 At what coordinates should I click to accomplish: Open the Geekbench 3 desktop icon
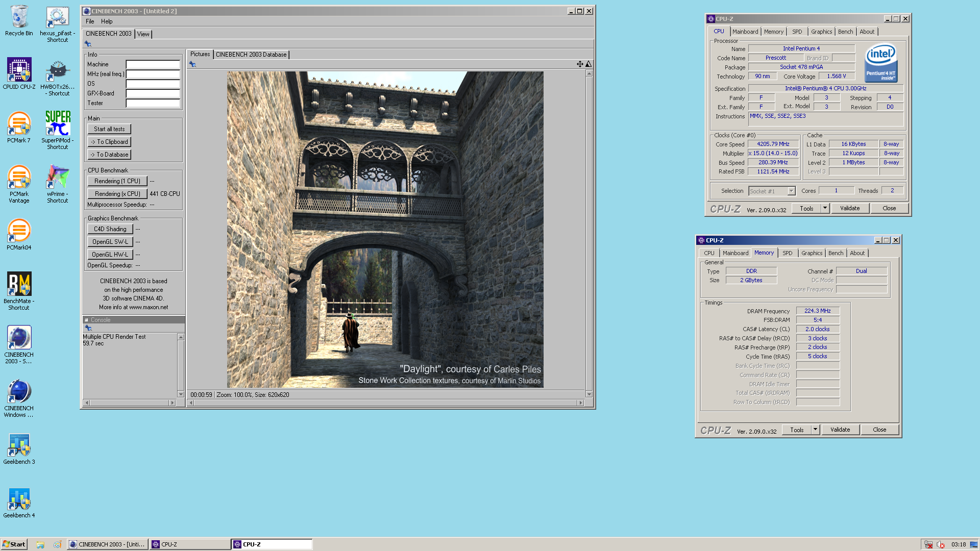click(19, 449)
